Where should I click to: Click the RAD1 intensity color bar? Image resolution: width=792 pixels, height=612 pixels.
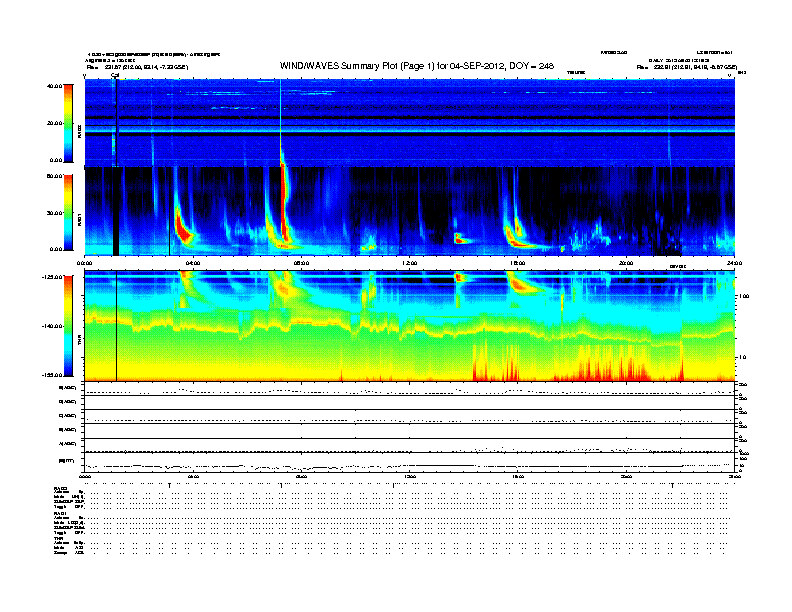click(x=68, y=213)
